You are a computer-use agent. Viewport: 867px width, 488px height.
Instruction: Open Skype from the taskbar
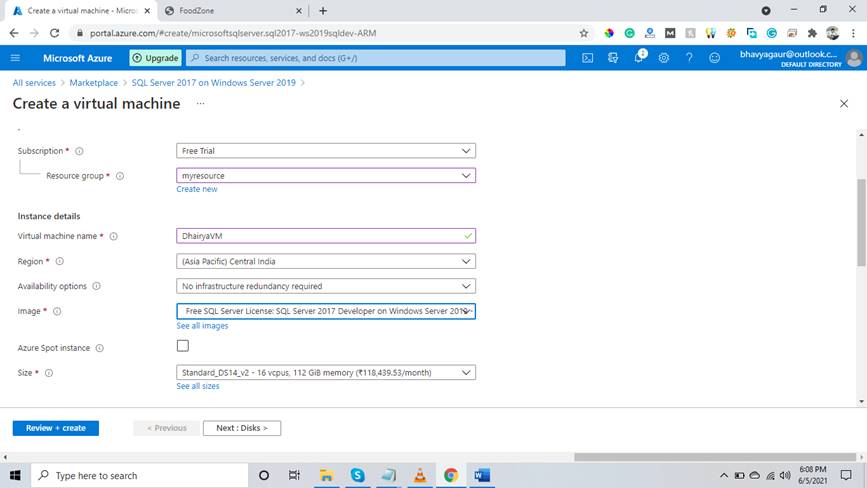point(357,475)
